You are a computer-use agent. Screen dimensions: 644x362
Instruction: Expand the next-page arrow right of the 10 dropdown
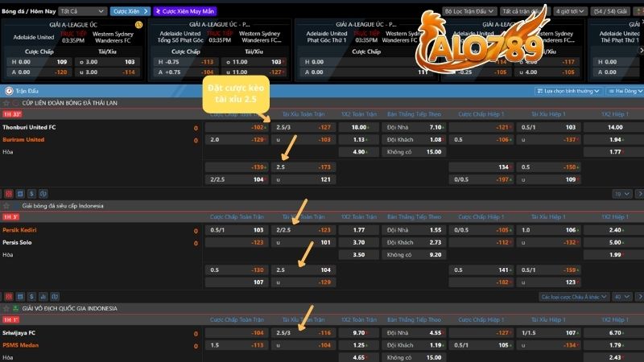(x=639, y=194)
